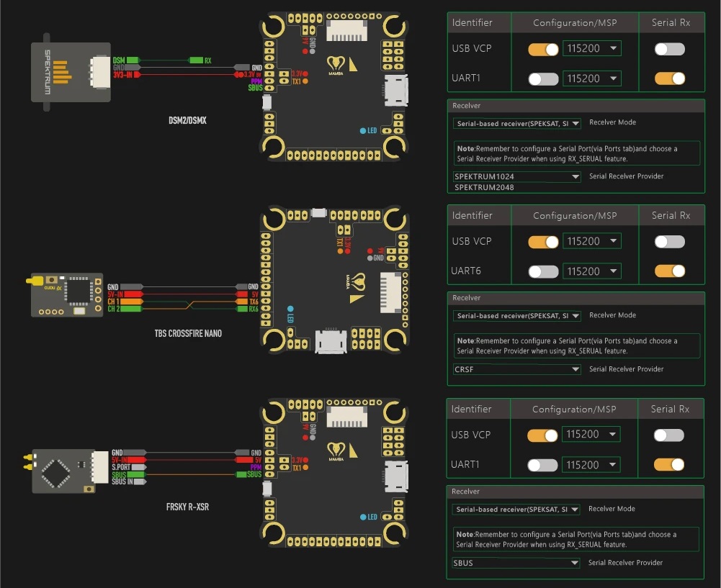Open the USB VCP baud rate dropdown in the top panel
This screenshot has width=721, height=588.
click(592, 48)
